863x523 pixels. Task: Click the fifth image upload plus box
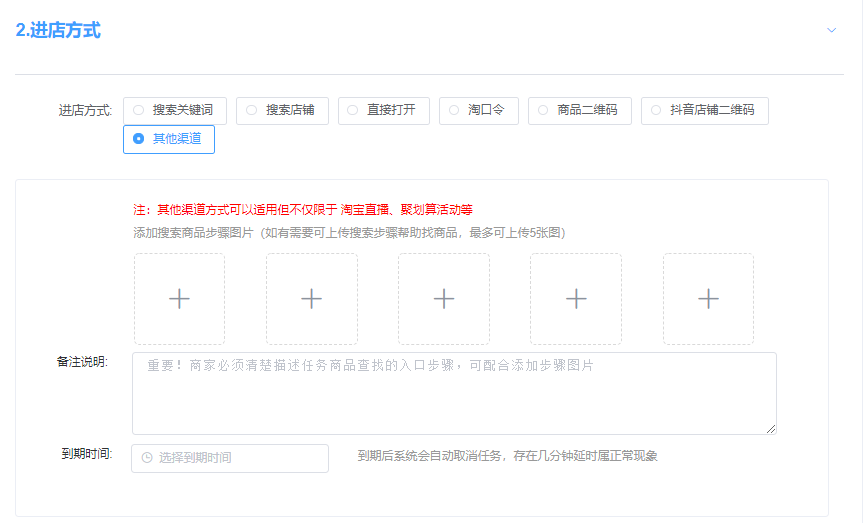click(x=708, y=299)
